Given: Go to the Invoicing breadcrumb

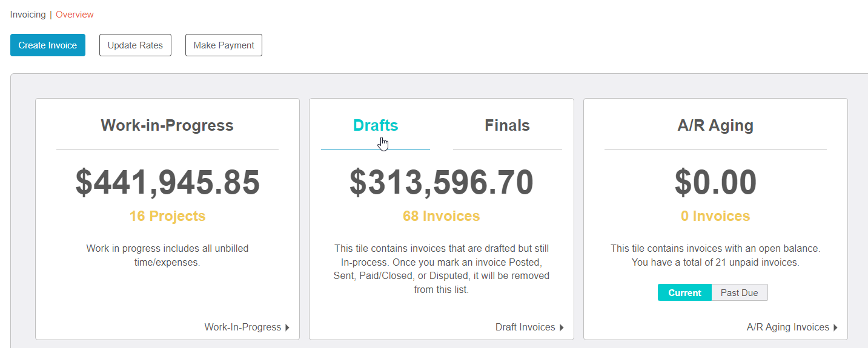Looking at the screenshot, I should pyautogui.click(x=28, y=15).
